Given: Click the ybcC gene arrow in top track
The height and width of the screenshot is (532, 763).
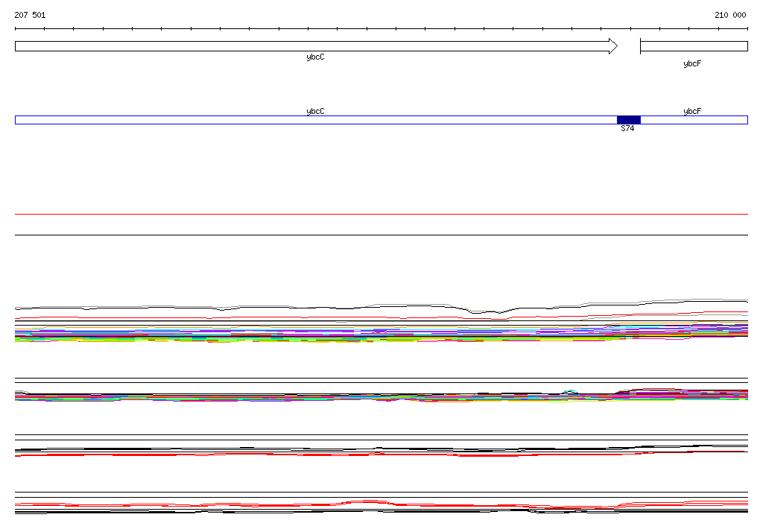Looking at the screenshot, I should 313,46.
